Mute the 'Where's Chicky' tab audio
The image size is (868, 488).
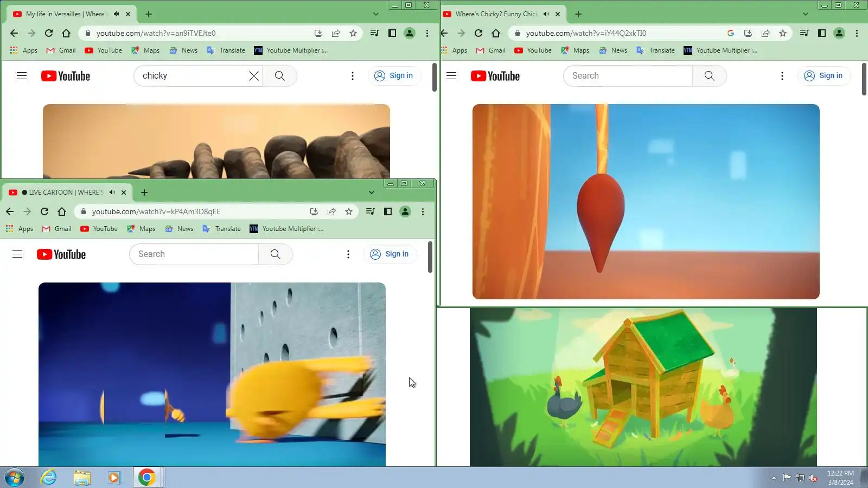(546, 14)
